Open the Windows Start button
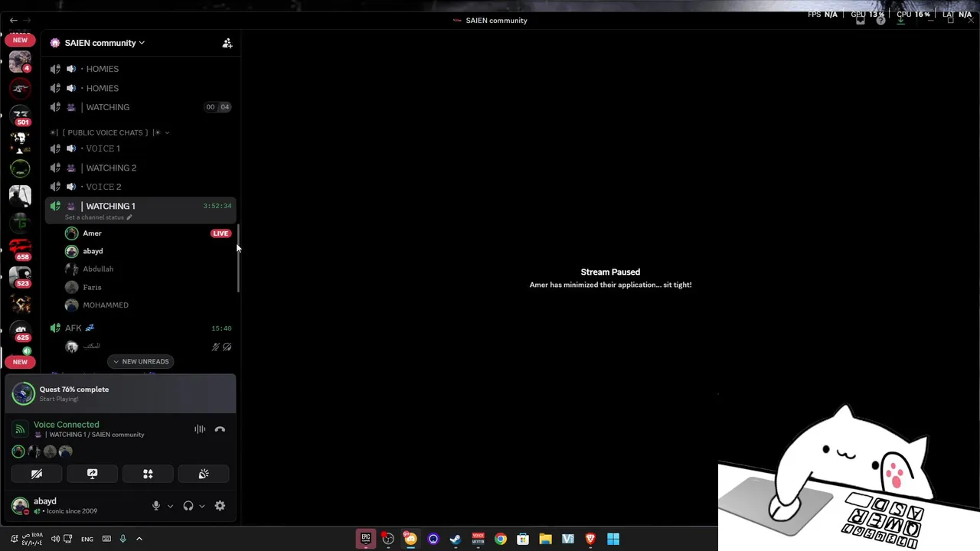 612,539
